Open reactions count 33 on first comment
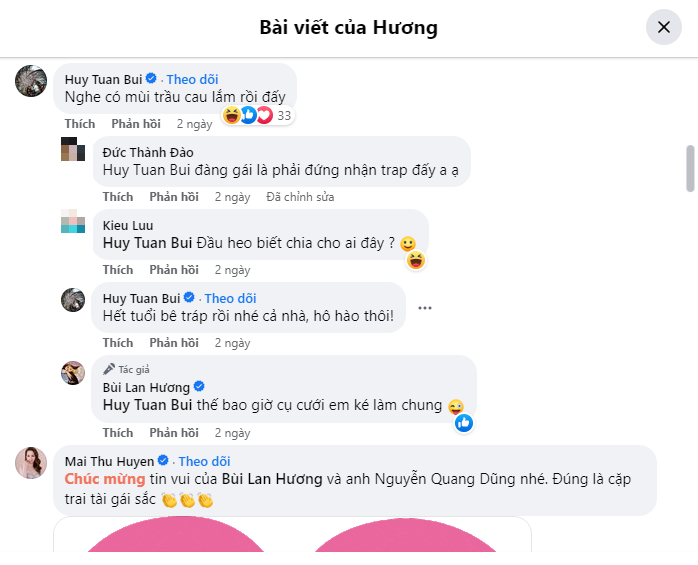 click(258, 115)
